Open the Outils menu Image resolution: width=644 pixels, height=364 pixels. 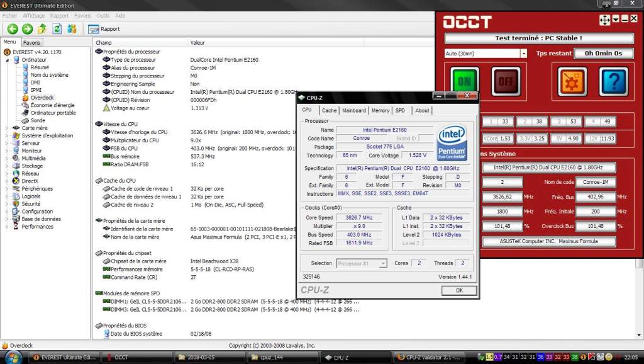(103, 16)
